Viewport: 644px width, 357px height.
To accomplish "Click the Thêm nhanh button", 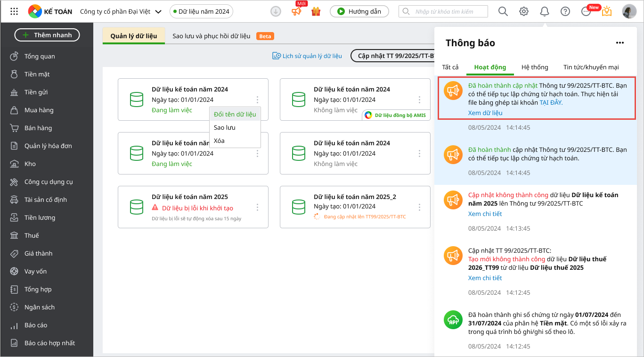I will pyautogui.click(x=47, y=35).
